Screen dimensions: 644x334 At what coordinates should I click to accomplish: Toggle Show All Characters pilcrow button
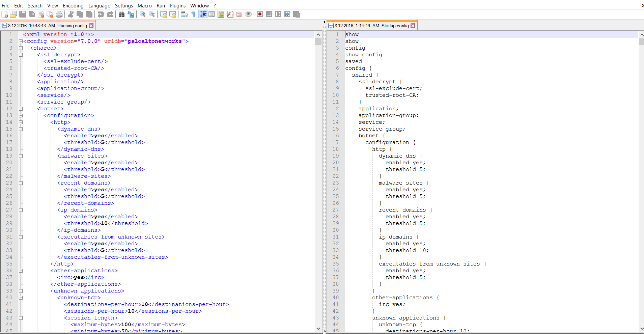click(193, 14)
